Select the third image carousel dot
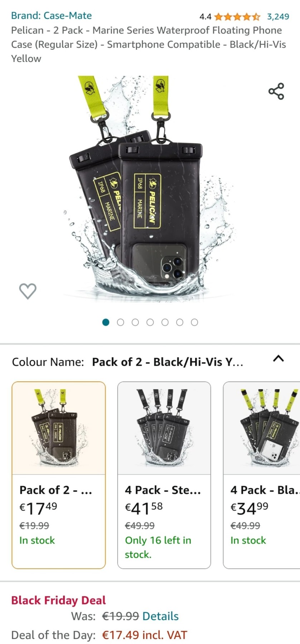Image resolution: width=300 pixels, height=644 pixels. pos(135,322)
